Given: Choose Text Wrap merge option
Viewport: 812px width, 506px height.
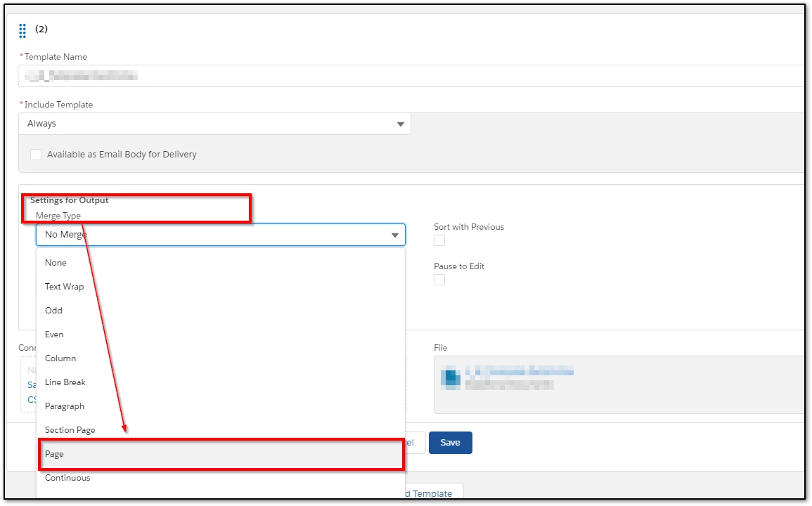Looking at the screenshot, I should (221, 287).
